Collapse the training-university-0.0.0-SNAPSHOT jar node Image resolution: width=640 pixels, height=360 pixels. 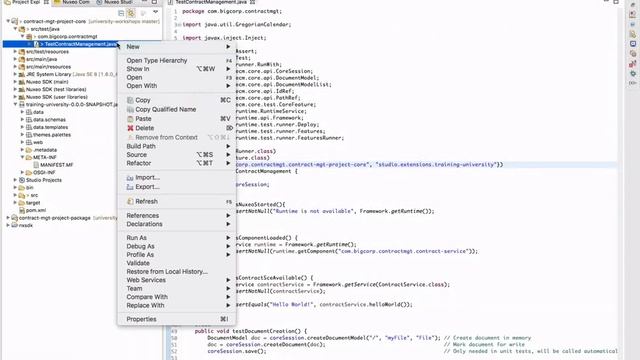coord(15,104)
